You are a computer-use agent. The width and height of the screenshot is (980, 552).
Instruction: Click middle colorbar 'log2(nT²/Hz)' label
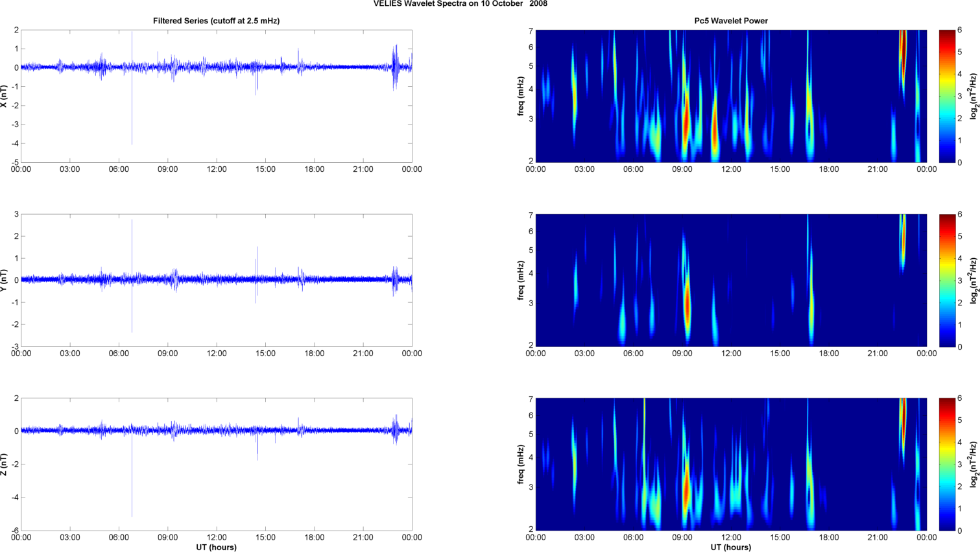tap(974, 280)
